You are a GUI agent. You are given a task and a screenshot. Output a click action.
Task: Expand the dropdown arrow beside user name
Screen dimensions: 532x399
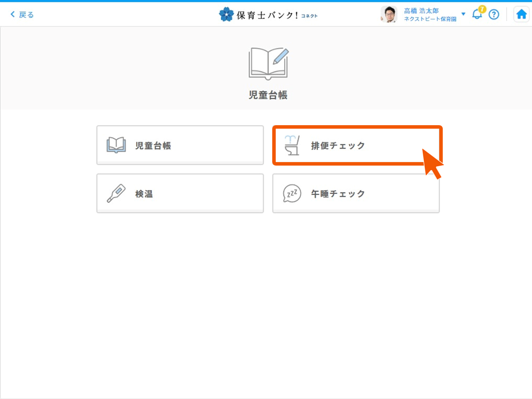click(463, 14)
